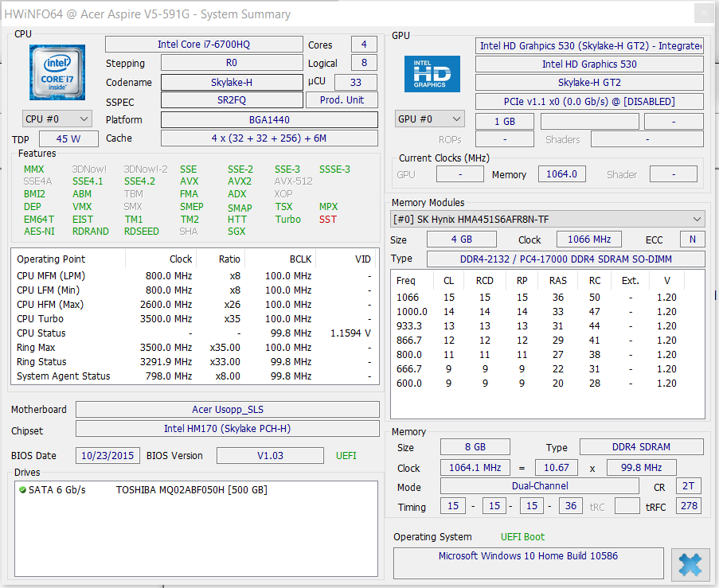Click the 1064.1 MHz memory clock field
Viewport: 719px width, 588px height.
point(475,468)
